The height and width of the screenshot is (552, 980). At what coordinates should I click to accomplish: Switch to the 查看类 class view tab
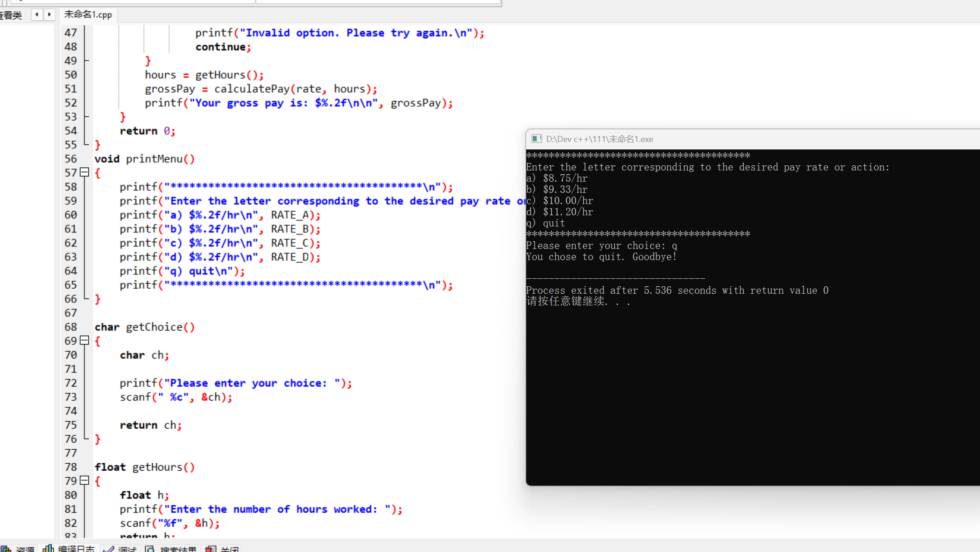(x=11, y=15)
